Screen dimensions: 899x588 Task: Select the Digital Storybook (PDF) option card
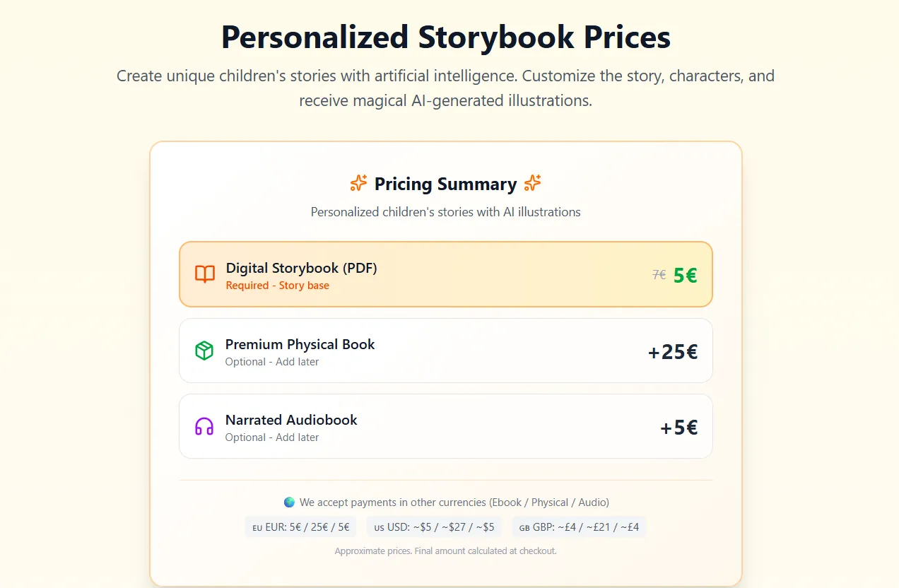point(445,274)
